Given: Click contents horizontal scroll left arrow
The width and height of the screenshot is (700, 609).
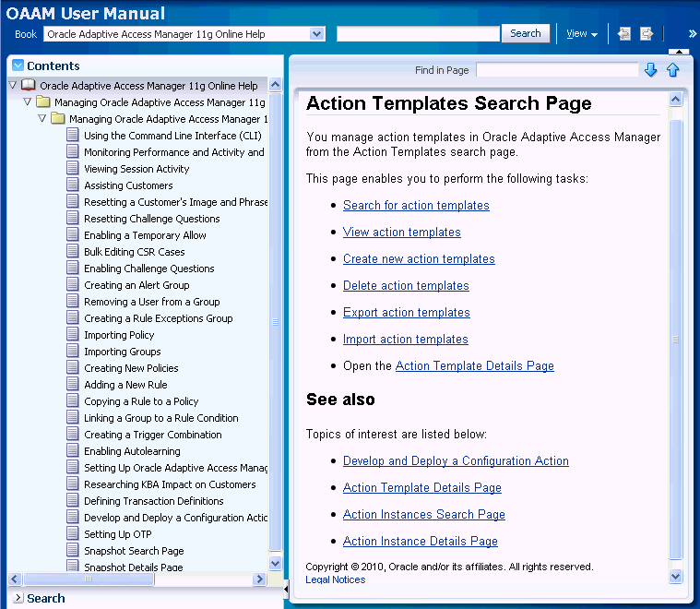Looking at the screenshot, I should pyautogui.click(x=15, y=579).
